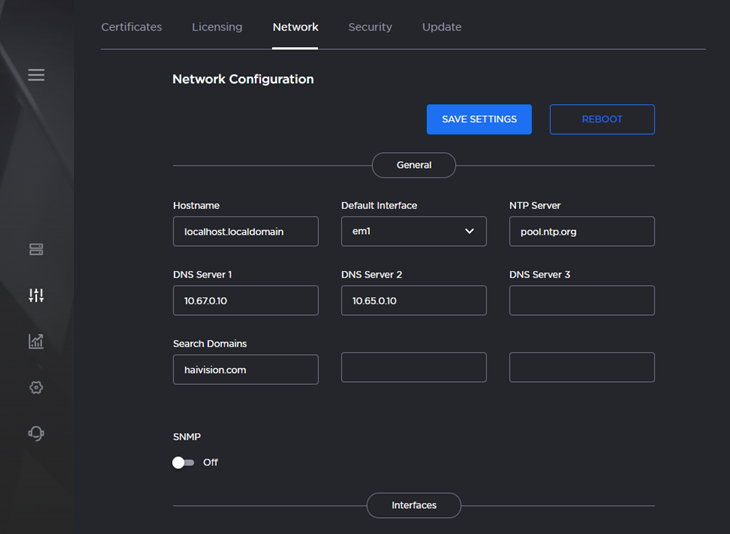Open the Licensing tab

[217, 27]
